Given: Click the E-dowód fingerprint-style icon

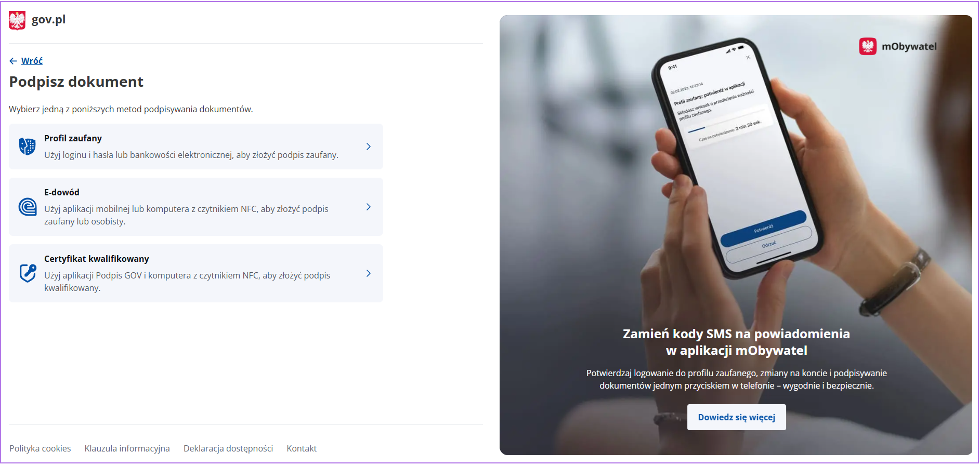Looking at the screenshot, I should pyautogui.click(x=28, y=207).
